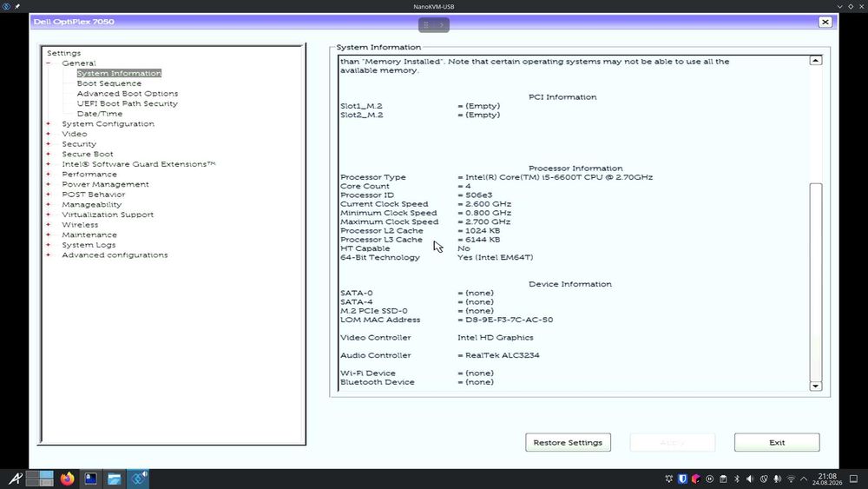
Task: Click the virtual desktop pager widget
Action: click(x=40, y=479)
